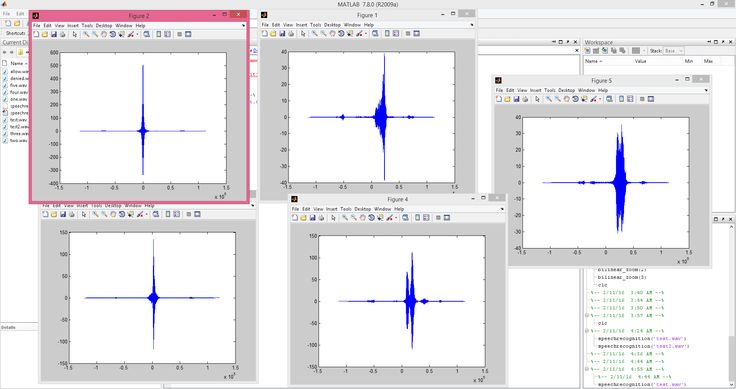
Task: Click the Save icon in Figure 1
Action: (282, 34)
